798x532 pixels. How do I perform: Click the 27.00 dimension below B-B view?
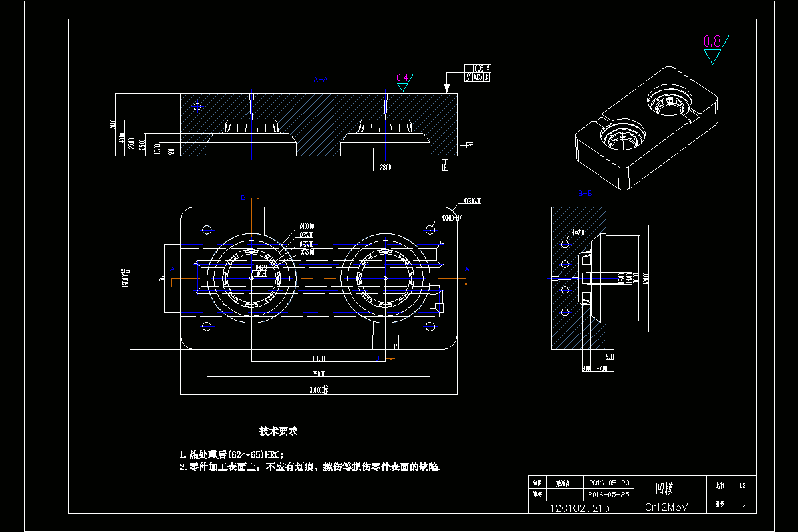click(602, 368)
